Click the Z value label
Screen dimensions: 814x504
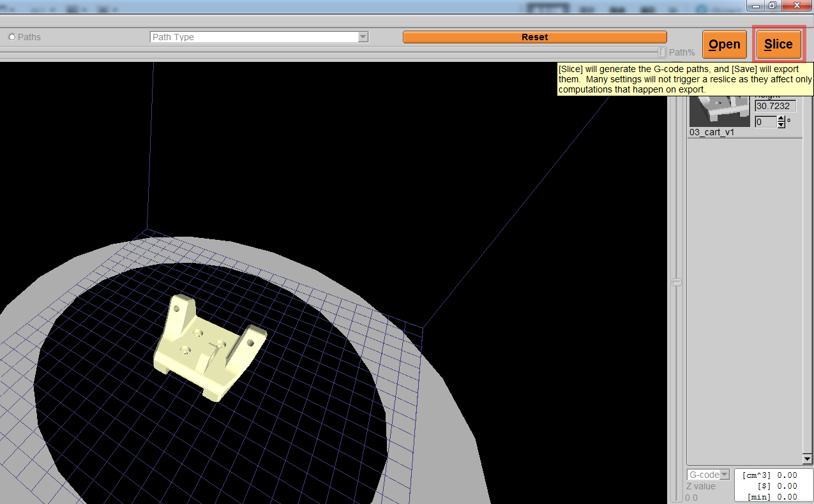[x=700, y=486]
